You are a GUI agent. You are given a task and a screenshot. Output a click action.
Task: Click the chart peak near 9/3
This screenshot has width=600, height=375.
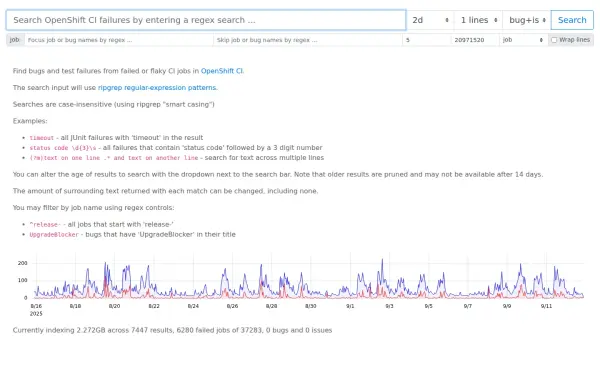[x=382, y=260]
